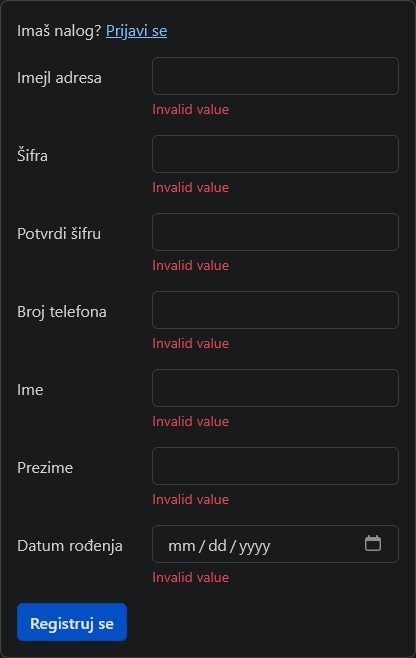Click the Imejl adresa label
Screen dimensions: 416x658
point(59,78)
